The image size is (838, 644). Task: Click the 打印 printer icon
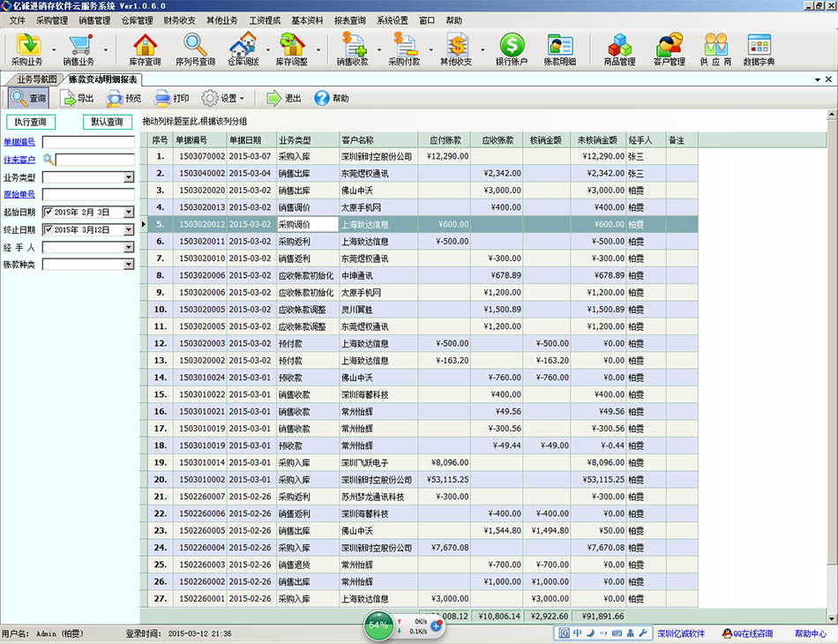click(162, 98)
